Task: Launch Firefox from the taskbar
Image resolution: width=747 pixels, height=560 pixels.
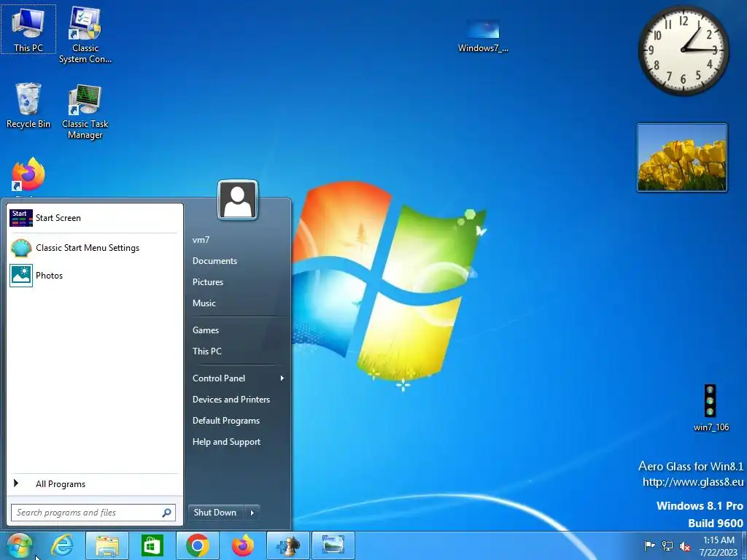Action: pos(243,545)
